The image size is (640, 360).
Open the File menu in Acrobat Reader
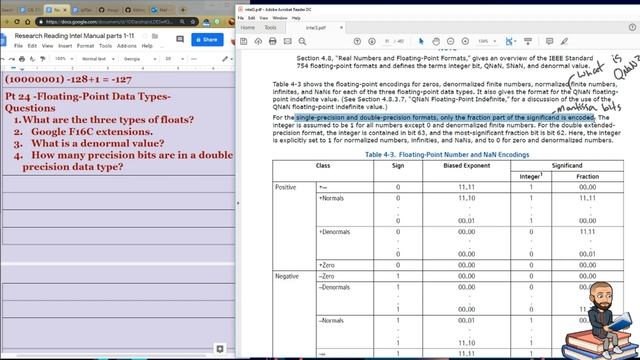[x=241, y=18]
